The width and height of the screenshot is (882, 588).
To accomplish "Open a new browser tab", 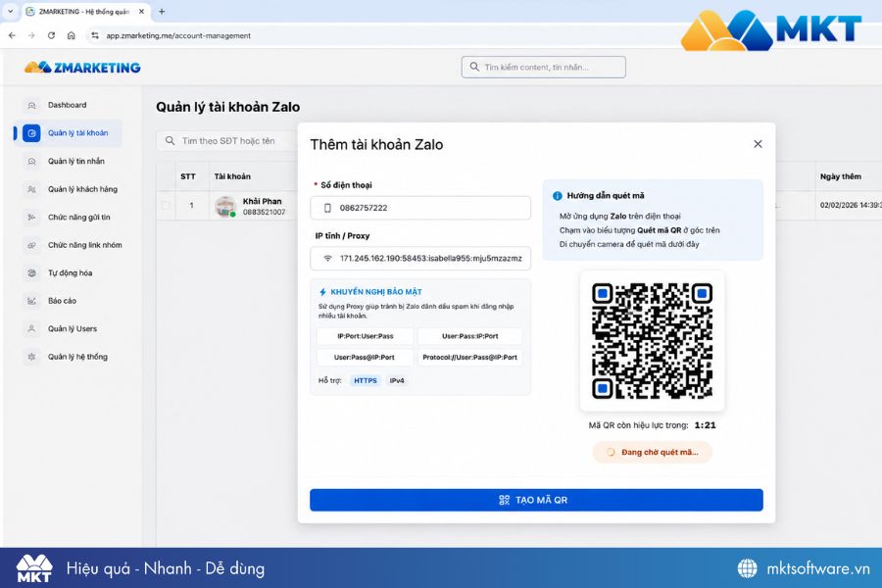I will click(162, 11).
